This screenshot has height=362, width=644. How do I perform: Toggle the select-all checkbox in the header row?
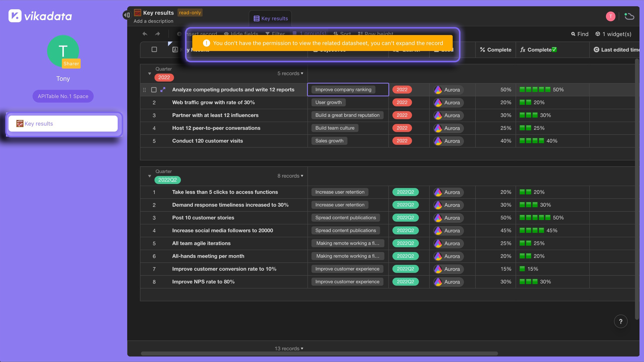coord(154,50)
